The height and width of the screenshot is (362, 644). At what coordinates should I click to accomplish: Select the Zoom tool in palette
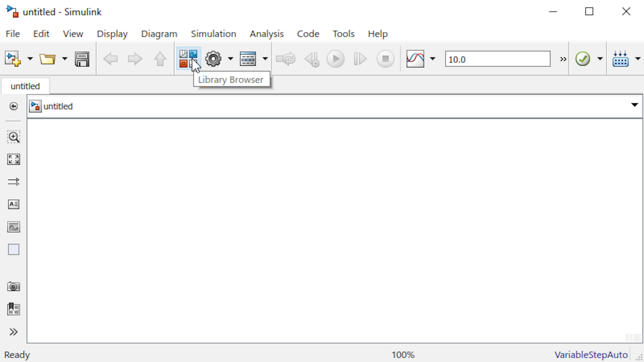coord(14,137)
